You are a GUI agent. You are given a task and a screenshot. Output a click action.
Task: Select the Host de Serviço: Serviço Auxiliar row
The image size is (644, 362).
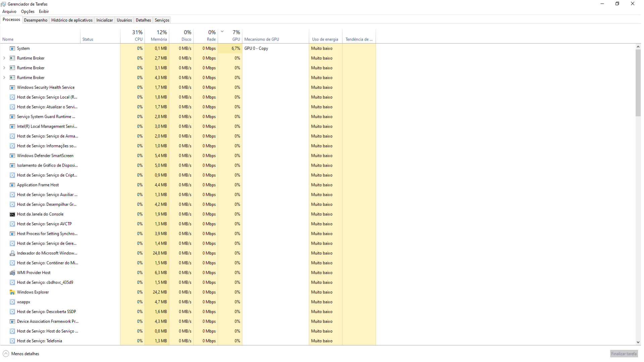coord(188,194)
